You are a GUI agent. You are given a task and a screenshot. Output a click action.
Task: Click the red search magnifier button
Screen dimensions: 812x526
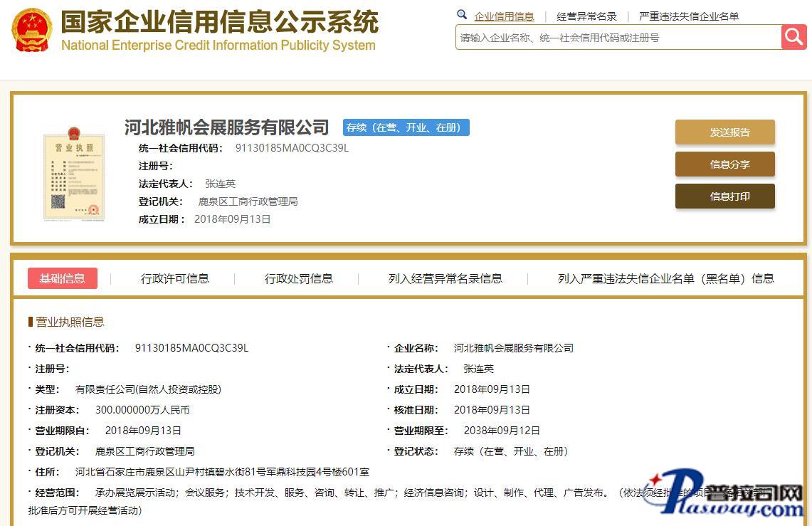click(794, 37)
